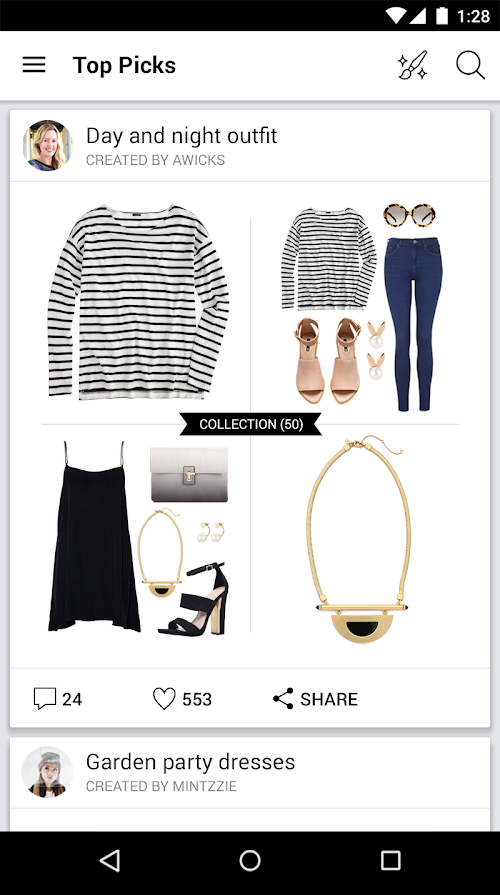Tap the Android home circle button
The width and height of the screenshot is (500, 895).
(250, 860)
